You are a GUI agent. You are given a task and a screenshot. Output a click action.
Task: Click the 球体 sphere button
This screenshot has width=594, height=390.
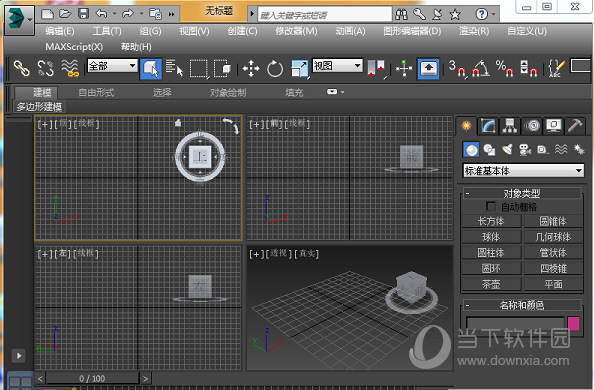pos(491,237)
